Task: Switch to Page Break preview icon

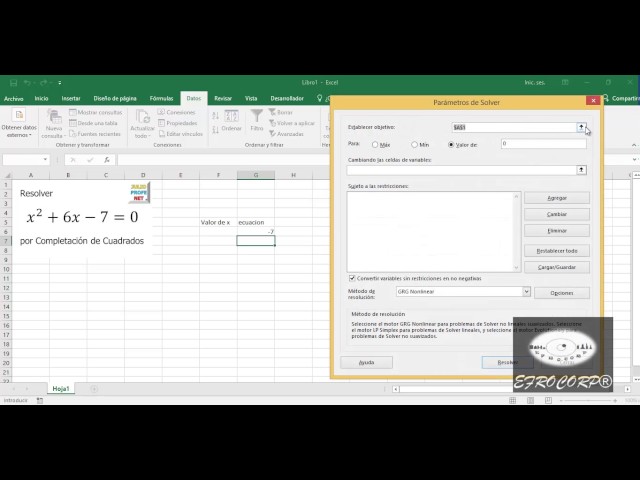Action: 548,400
